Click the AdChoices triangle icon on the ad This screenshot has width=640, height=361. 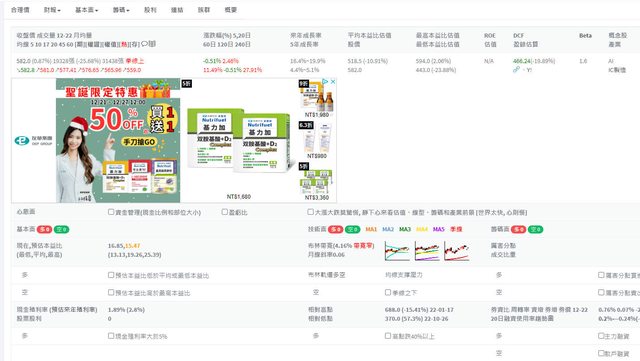(325, 82)
